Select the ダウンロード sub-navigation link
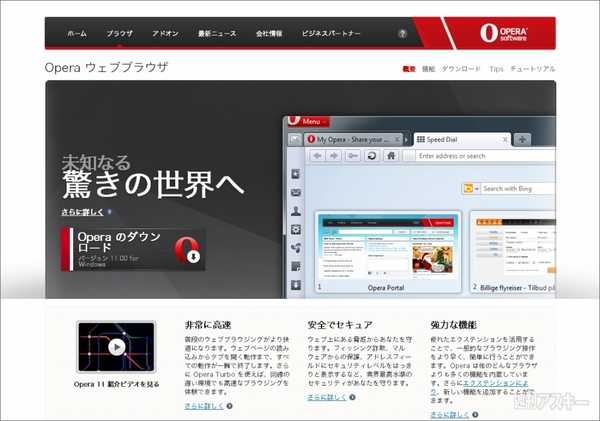 point(461,69)
